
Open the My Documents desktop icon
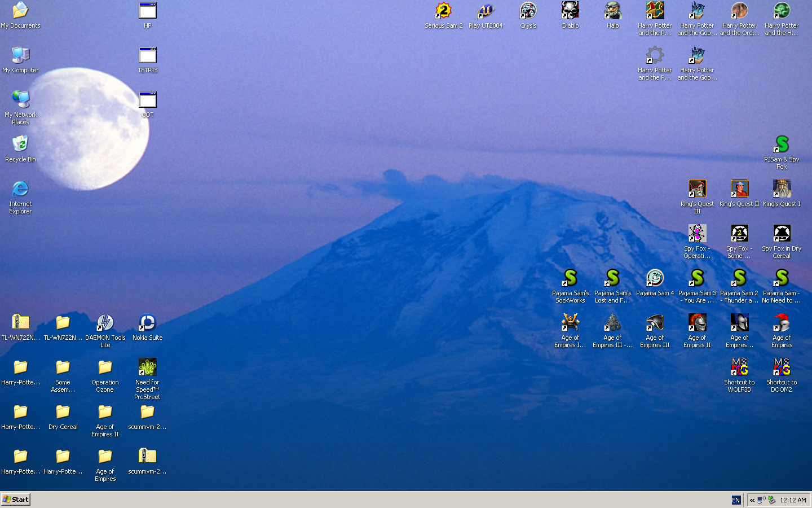pos(20,15)
